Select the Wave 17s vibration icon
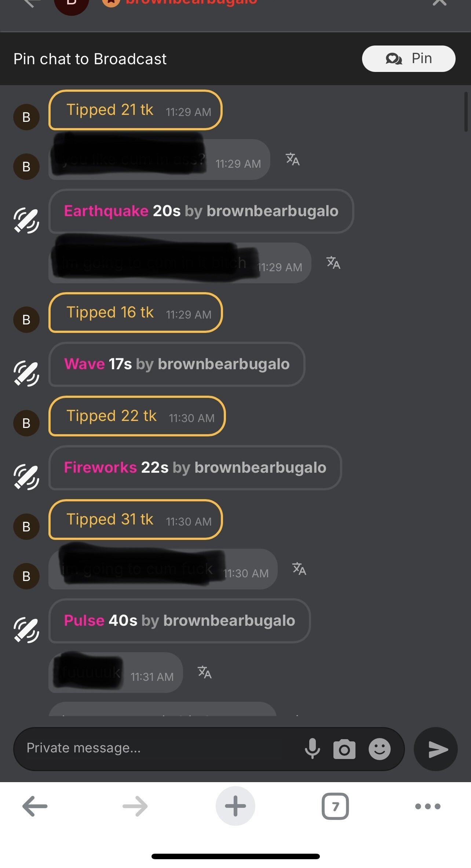The width and height of the screenshot is (471, 868). pyautogui.click(x=26, y=374)
